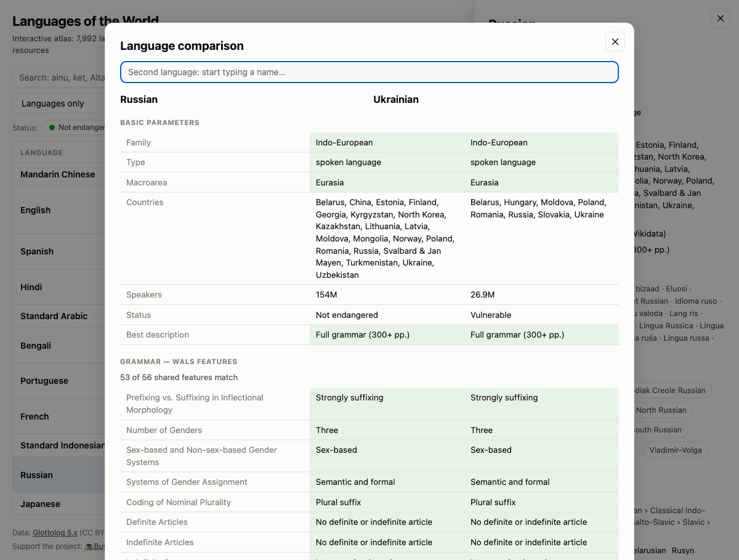
Task: Toggle the Not endangered status filter
Action: tap(75, 128)
